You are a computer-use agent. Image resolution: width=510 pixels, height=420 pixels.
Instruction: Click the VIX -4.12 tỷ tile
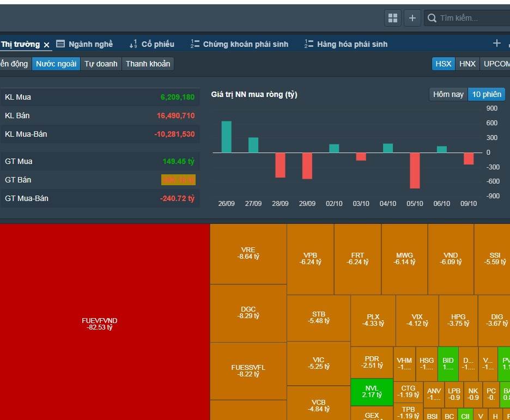pyautogui.click(x=417, y=320)
